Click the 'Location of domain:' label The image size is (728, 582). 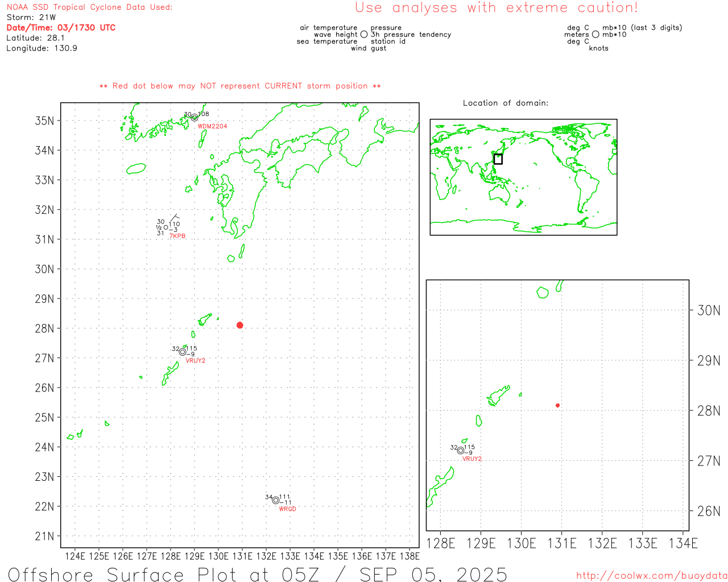tap(506, 103)
